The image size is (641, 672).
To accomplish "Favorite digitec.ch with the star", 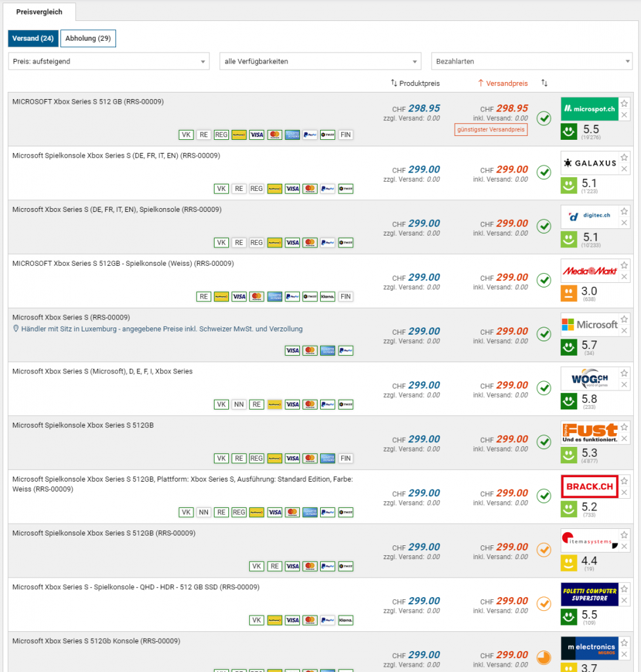I will 625,211.
